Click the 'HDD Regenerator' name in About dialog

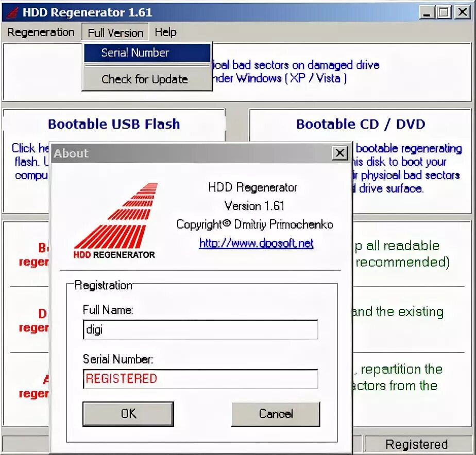[x=252, y=187]
